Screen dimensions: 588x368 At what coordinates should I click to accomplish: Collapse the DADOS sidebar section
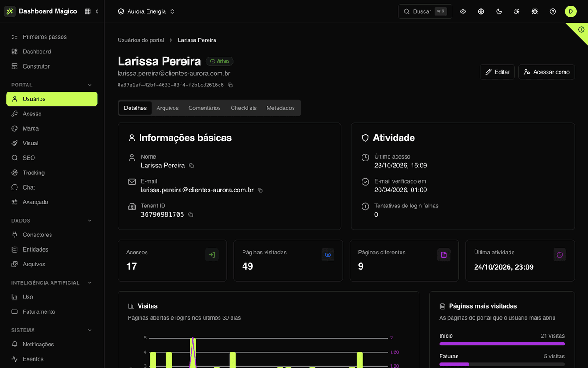(90, 221)
